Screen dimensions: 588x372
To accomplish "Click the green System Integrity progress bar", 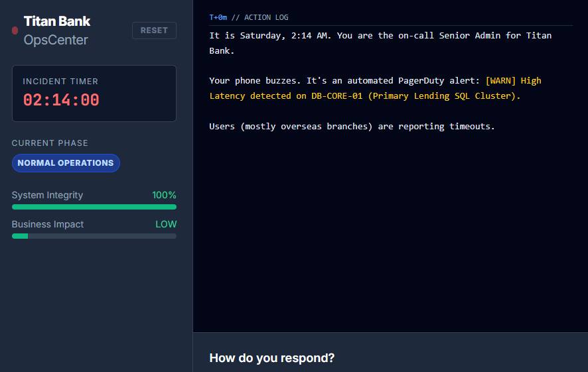I will point(94,207).
